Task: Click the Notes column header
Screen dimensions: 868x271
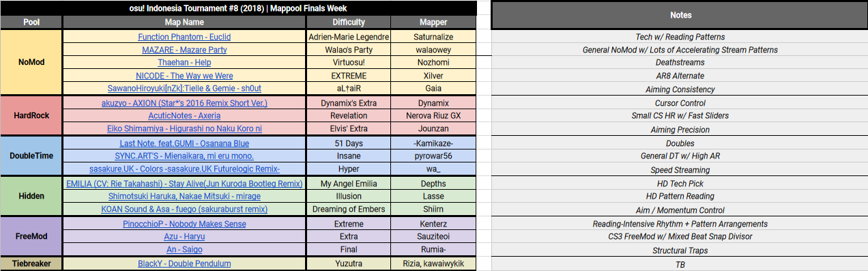Action: point(680,15)
